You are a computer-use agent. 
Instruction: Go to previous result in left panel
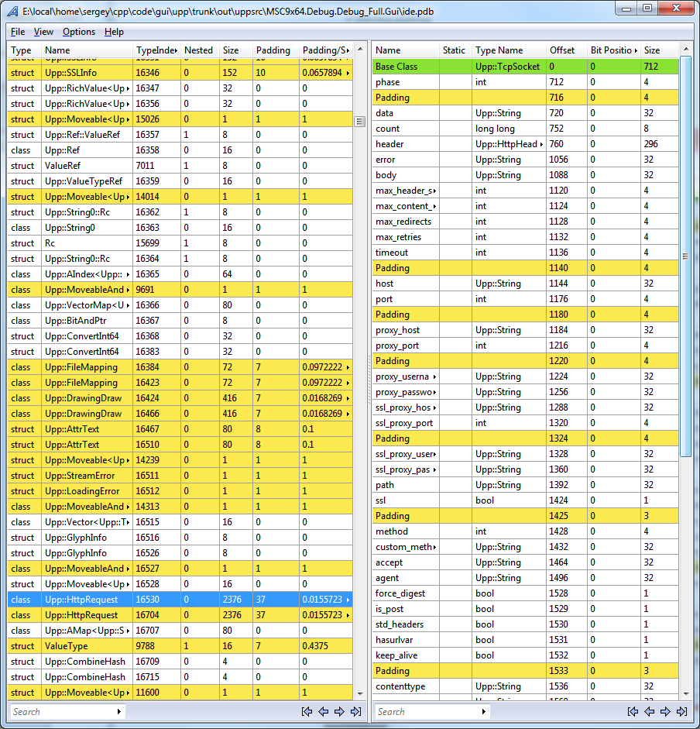[323, 711]
